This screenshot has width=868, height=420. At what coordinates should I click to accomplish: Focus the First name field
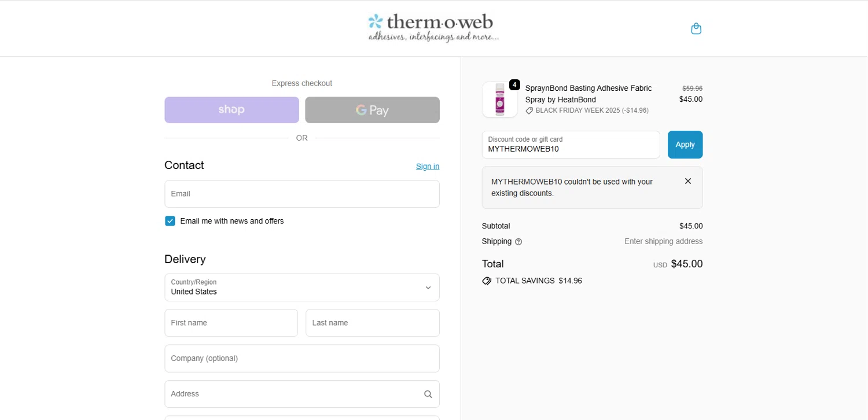(x=231, y=323)
